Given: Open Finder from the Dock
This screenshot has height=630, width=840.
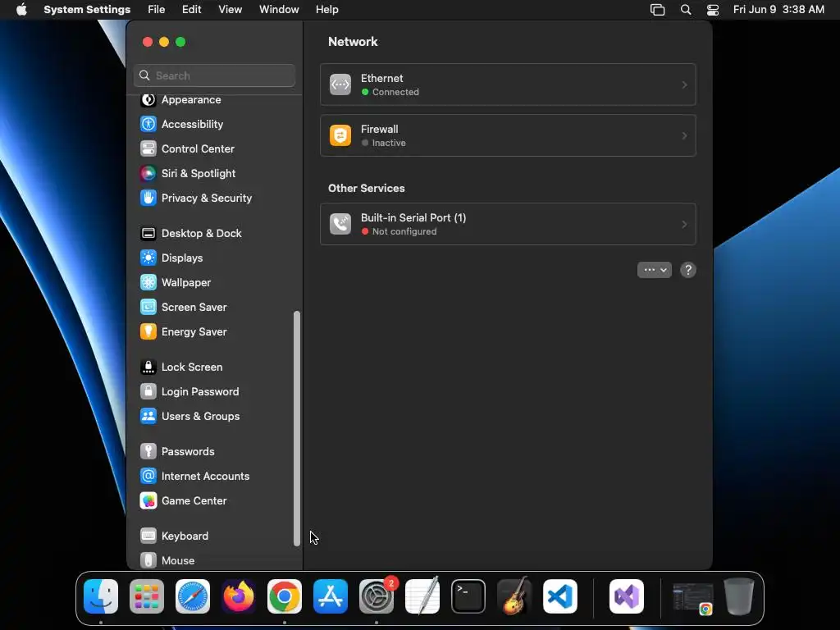Looking at the screenshot, I should tap(101, 596).
